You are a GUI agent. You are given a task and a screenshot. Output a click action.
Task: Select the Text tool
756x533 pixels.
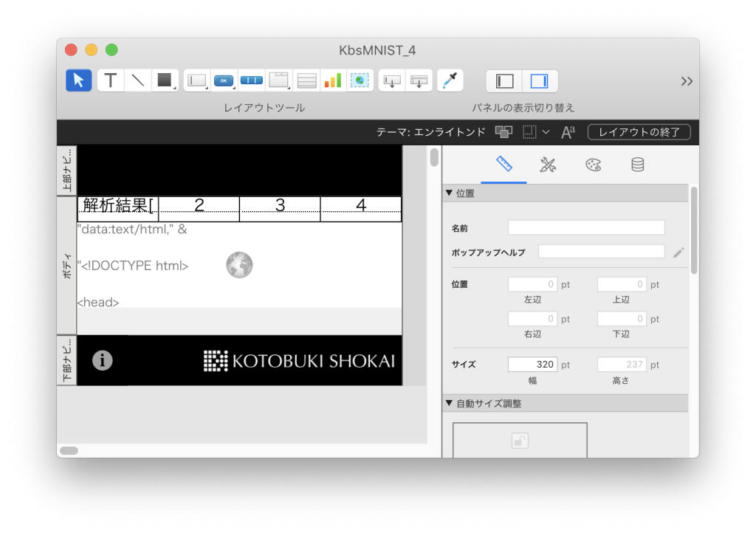point(111,80)
